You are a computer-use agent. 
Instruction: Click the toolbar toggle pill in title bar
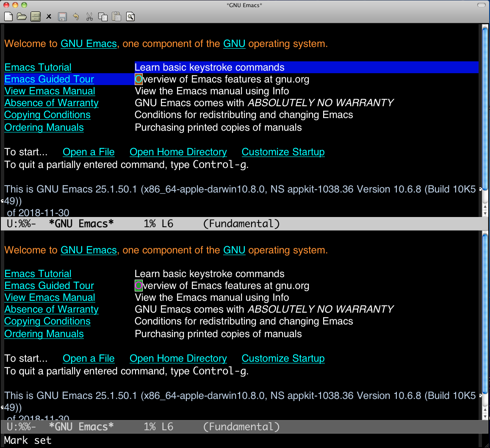(481, 5)
